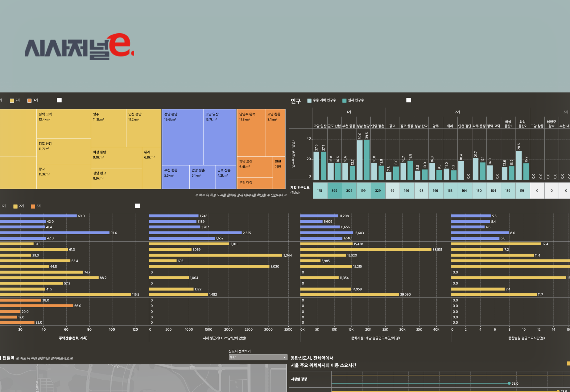Screen dimensions: 570x392
Task: Expand the white checkbox beside the 인구 legend
Action: 409,100
